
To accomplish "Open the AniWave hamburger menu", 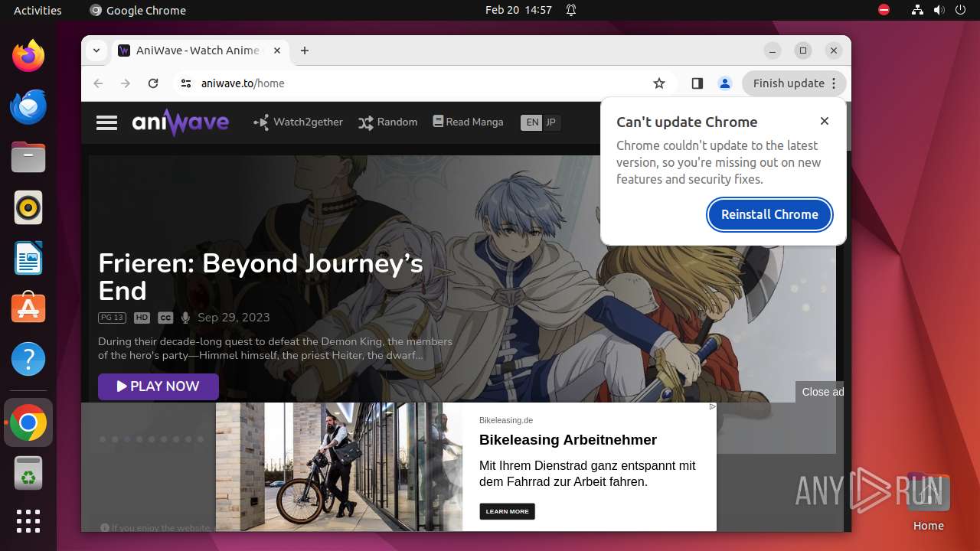I will click(x=106, y=122).
